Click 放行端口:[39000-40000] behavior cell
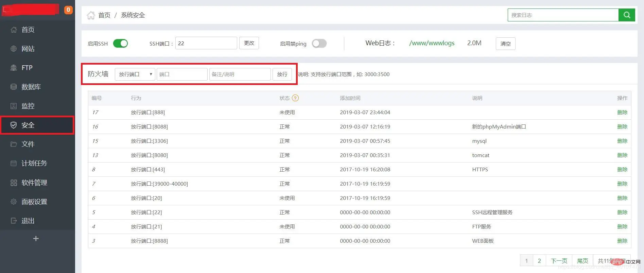644x273 pixels. pos(159,184)
